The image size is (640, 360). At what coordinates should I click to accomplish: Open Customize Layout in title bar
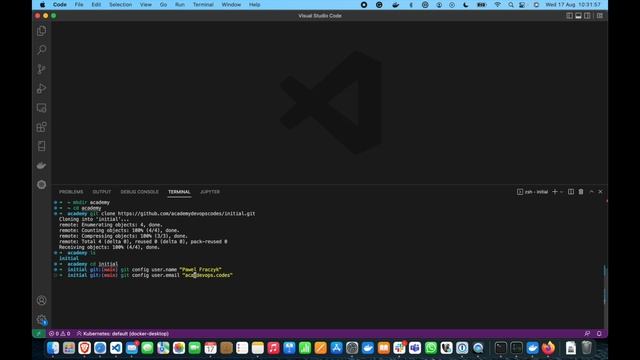[x=600, y=16]
